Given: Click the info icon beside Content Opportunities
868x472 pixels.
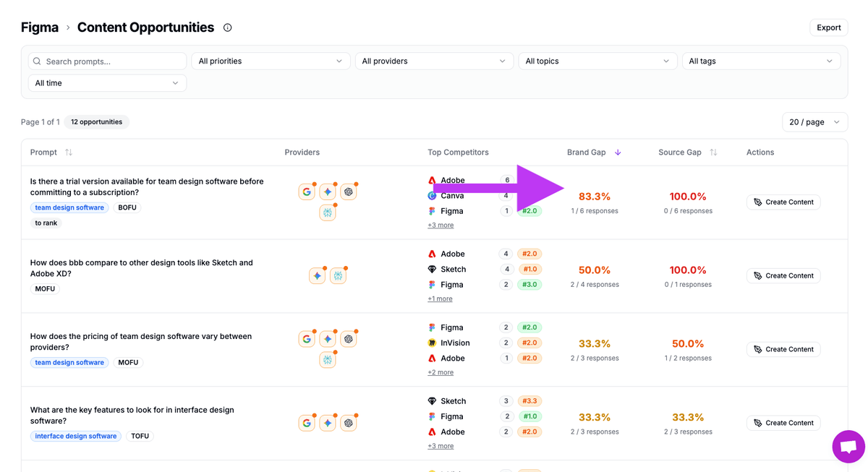Looking at the screenshot, I should [228, 27].
